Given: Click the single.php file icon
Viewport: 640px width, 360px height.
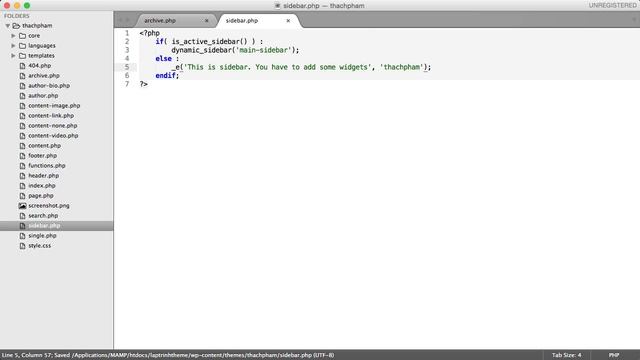Looking at the screenshot, I should [x=22, y=236].
